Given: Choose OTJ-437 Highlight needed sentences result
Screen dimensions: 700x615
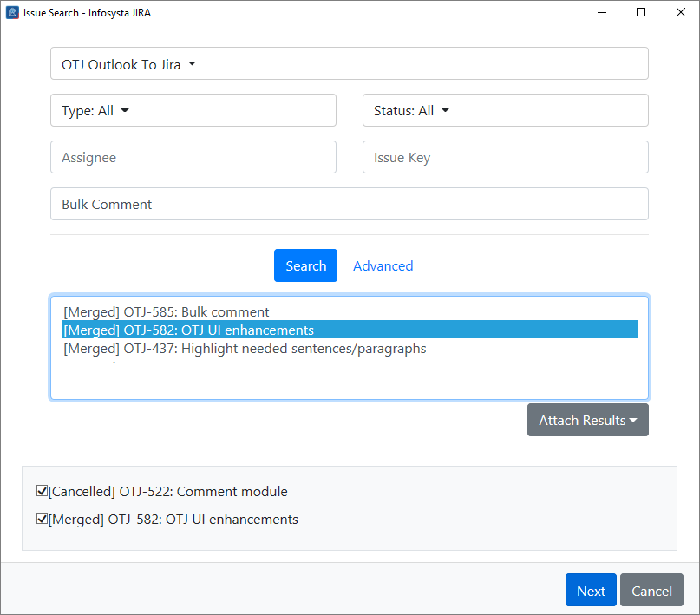Looking at the screenshot, I should point(245,349).
